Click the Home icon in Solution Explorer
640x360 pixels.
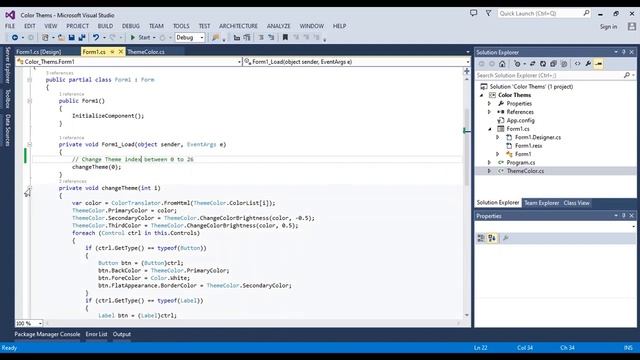[x=502, y=64]
